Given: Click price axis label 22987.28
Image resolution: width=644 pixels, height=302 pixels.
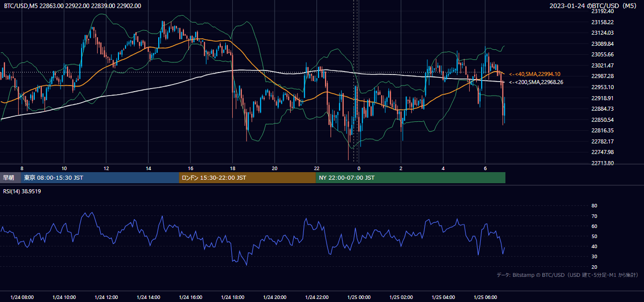Looking at the screenshot, I should pos(603,76).
